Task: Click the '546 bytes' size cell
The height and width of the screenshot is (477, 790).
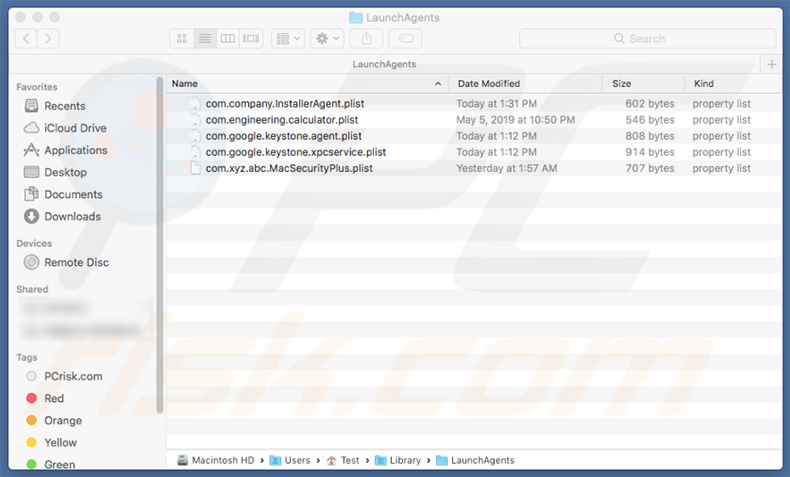Action: click(649, 120)
